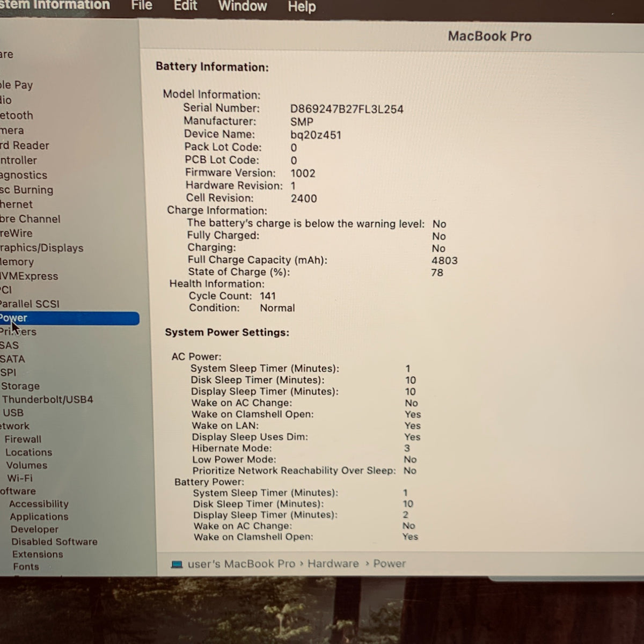This screenshot has height=644, width=644.
Task: Select SPI in the sidebar
Action: coord(8,372)
